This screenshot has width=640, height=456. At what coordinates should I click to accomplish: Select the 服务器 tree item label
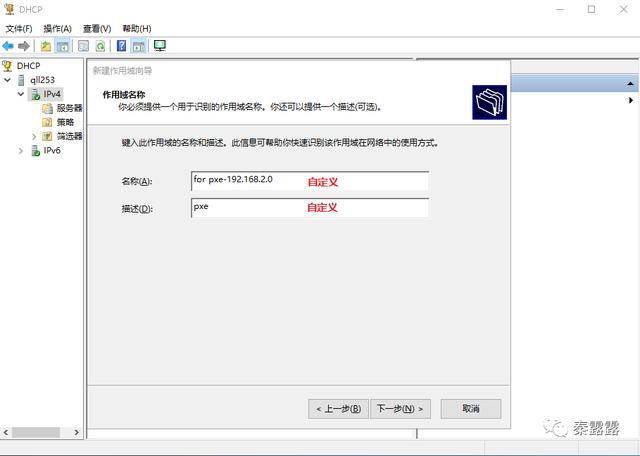pos(69,108)
